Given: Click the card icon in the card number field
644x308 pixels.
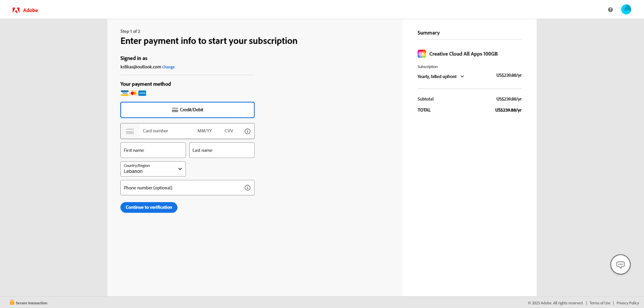Looking at the screenshot, I should coord(130,131).
